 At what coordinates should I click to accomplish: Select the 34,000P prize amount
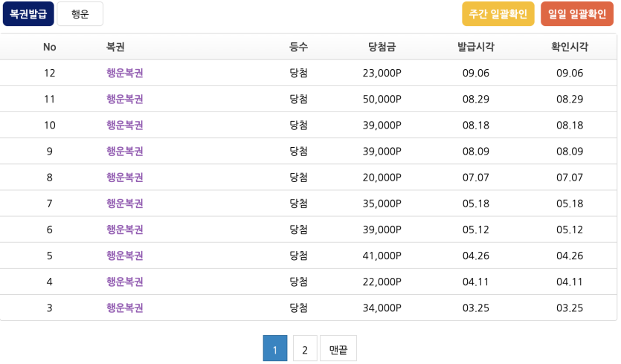tap(382, 308)
